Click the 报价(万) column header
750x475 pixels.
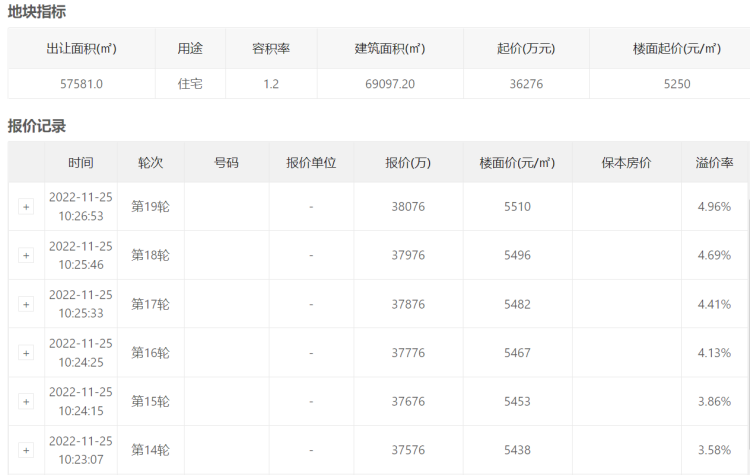click(x=408, y=163)
